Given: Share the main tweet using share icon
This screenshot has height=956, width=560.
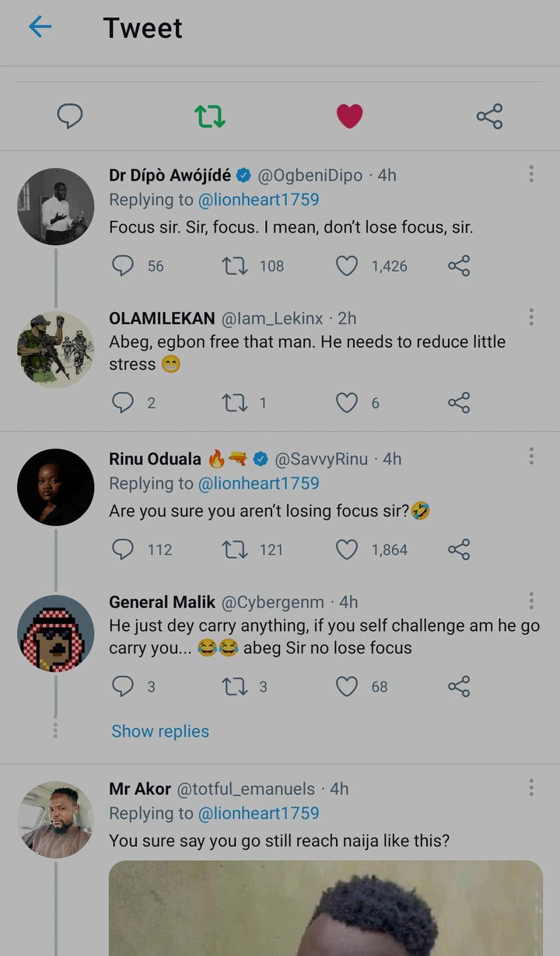Looking at the screenshot, I should point(489,117).
